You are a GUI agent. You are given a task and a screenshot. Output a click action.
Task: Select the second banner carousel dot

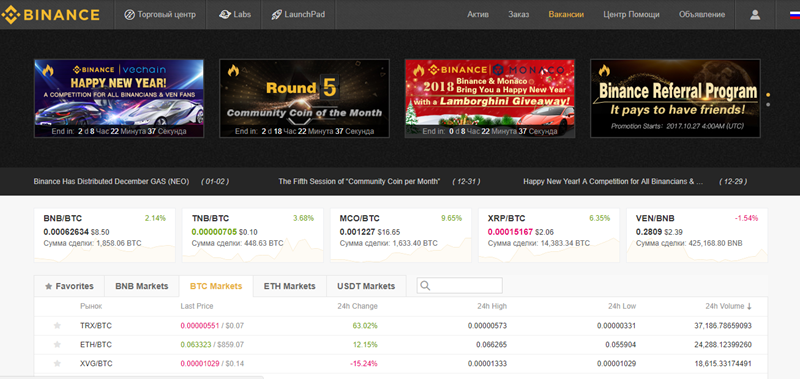tap(768, 105)
